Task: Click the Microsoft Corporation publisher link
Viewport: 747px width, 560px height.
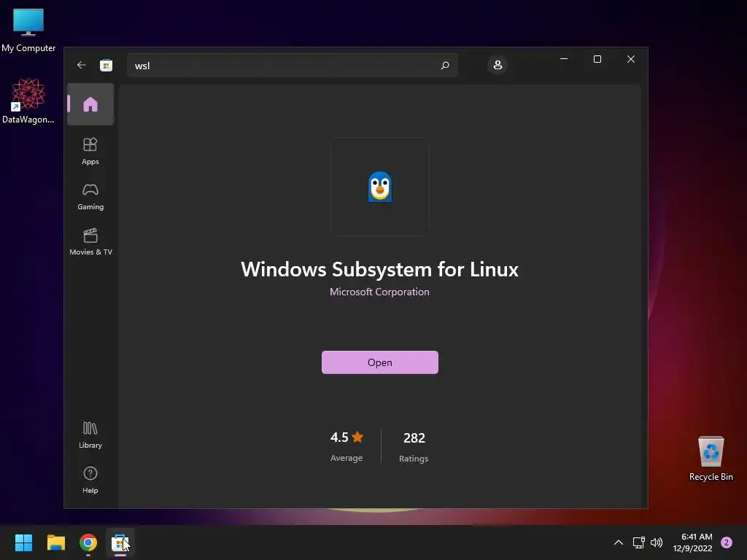Action: (x=379, y=292)
